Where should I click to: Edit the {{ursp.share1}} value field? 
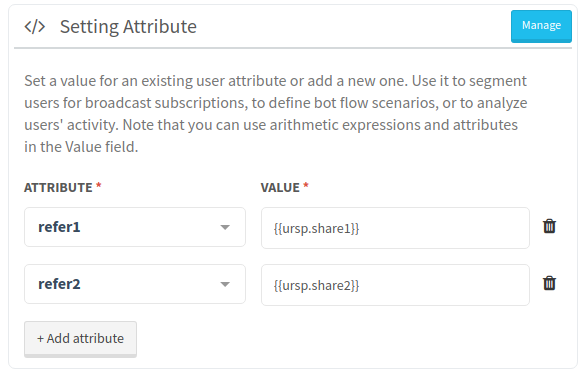tap(395, 228)
